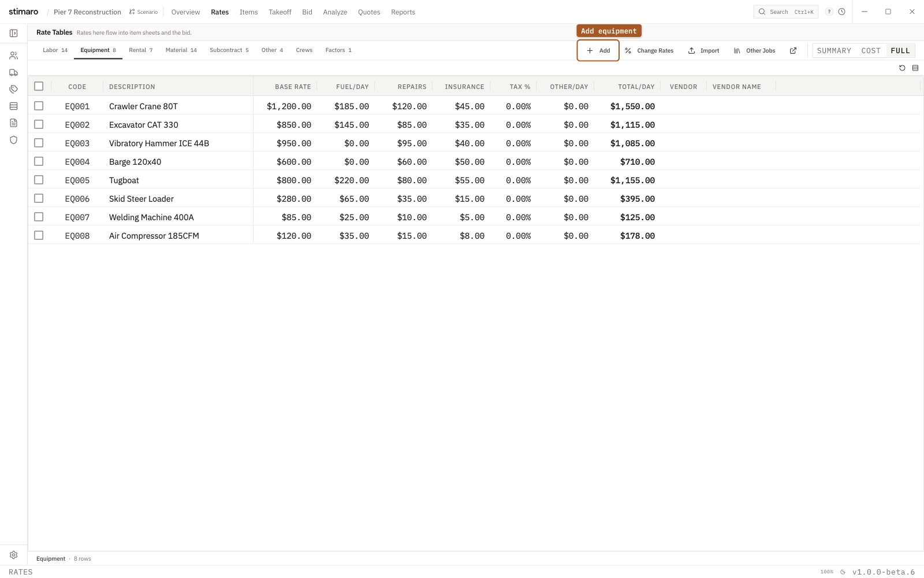This screenshot has width=924, height=578.
Task: Toggle the sidebar panel icon
Action: tap(13, 33)
